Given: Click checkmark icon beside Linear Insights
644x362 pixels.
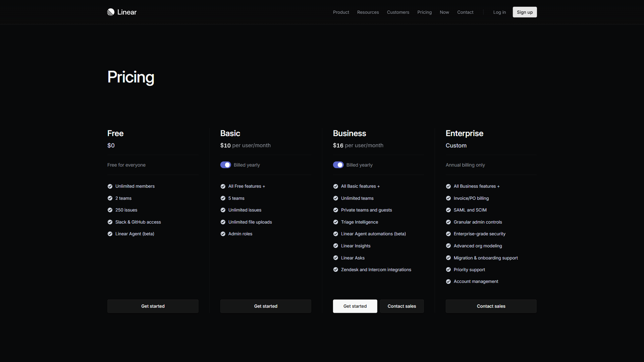Looking at the screenshot, I should click(x=336, y=246).
